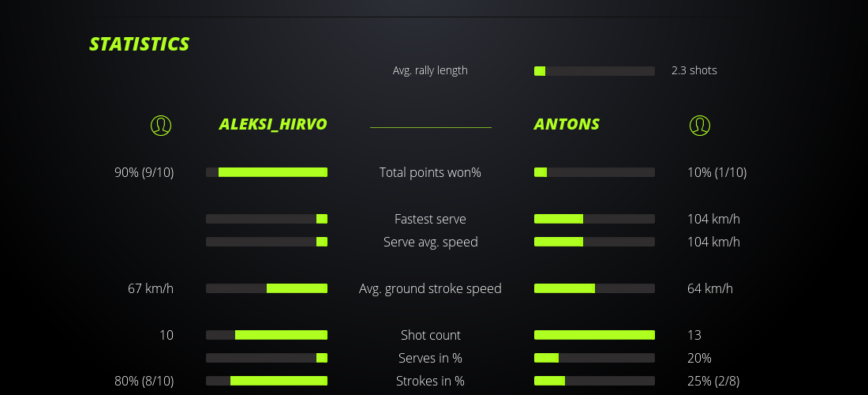Screen dimensions: 868x395
Task: Click Aleksi_Hirvo's 67 km/h stroke speed value
Action: 151,288
